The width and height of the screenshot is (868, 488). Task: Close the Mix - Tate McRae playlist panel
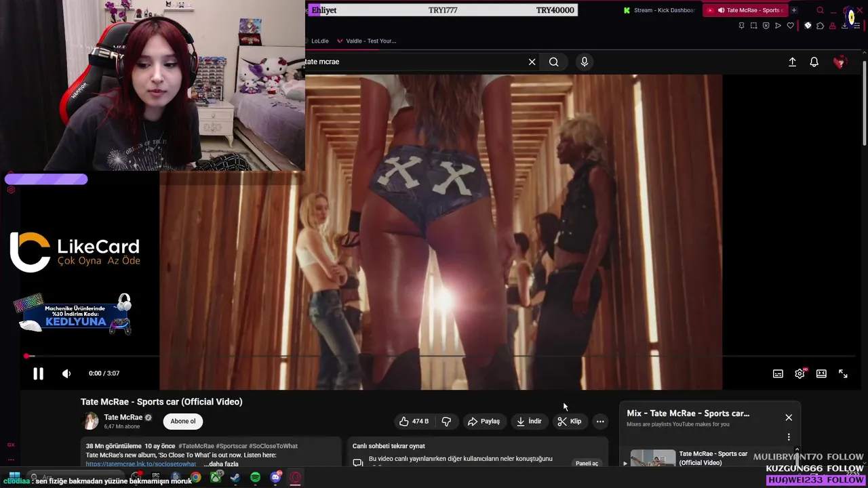pos(789,418)
